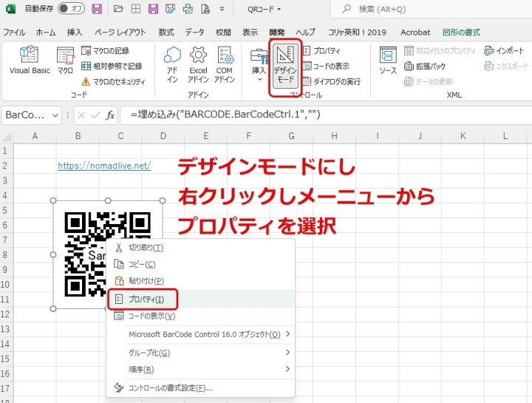The width and height of the screenshot is (532, 403).
Task: Select column header K
Action: 463,136
